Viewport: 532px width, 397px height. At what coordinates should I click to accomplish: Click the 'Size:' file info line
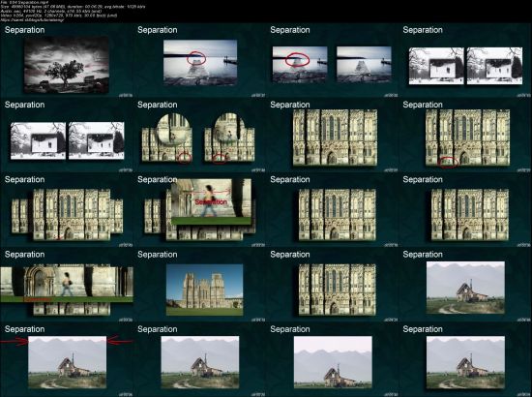pos(73,7)
